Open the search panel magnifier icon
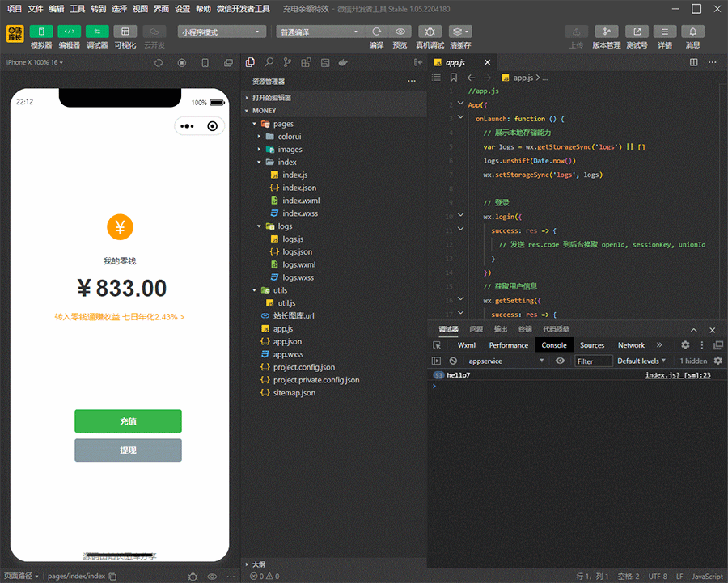The image size is (728, 583). point(269,62)
